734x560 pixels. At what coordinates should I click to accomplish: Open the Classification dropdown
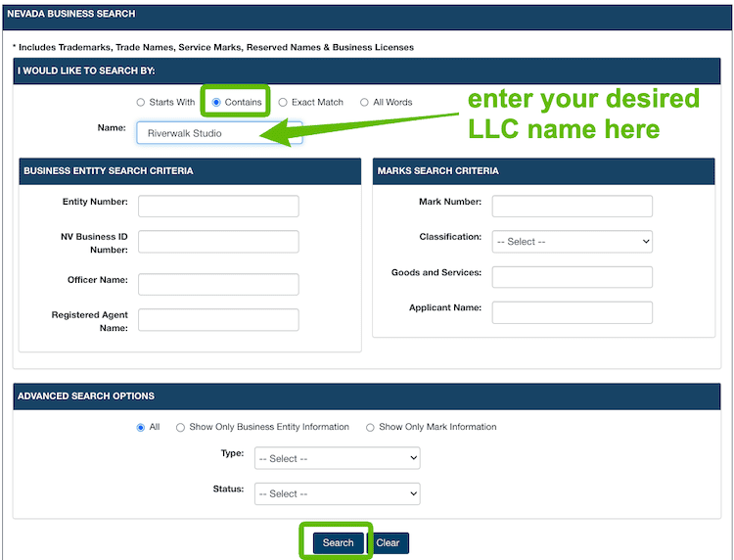573,242
